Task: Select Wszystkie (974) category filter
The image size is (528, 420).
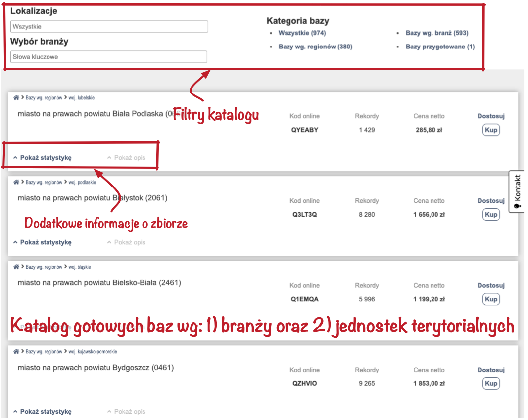Action: click(x=302, y=33)
